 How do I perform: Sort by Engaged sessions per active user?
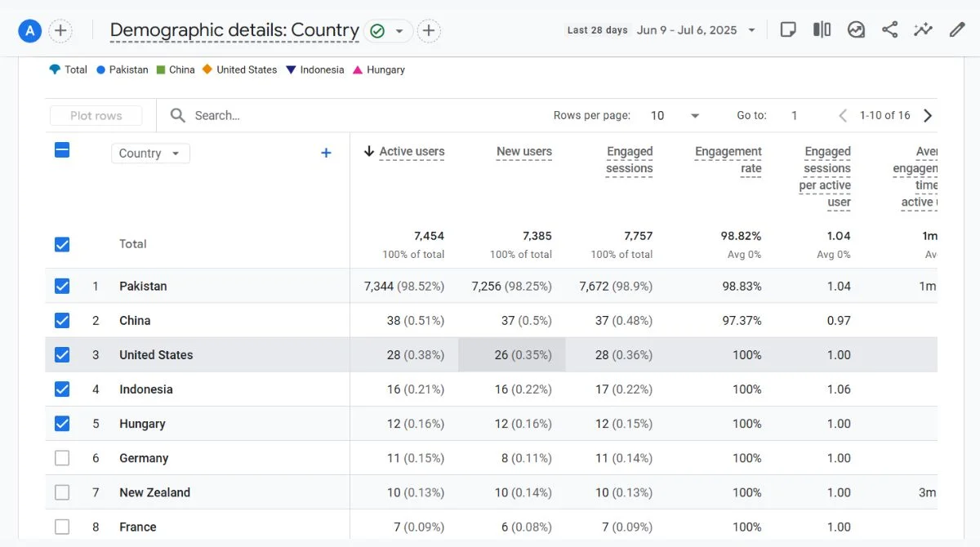pos(825,177)
